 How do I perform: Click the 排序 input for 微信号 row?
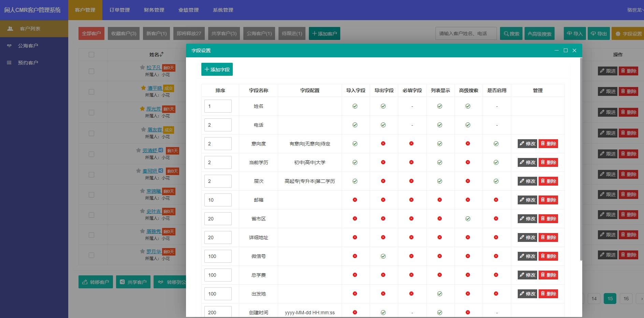[x=218, y=256]
